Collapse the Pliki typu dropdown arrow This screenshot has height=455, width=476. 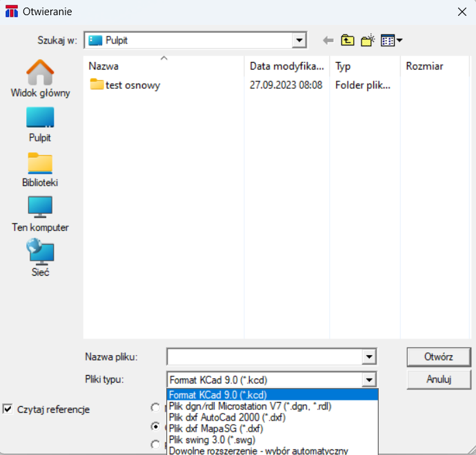tap(370, 380)
